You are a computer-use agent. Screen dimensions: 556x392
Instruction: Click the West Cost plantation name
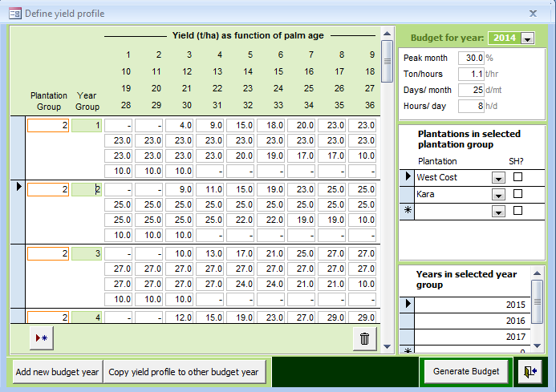coord(436,177)
